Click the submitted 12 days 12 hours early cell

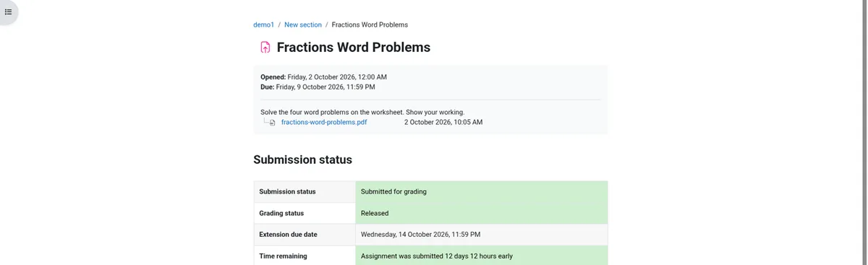(x=482, y=256)
